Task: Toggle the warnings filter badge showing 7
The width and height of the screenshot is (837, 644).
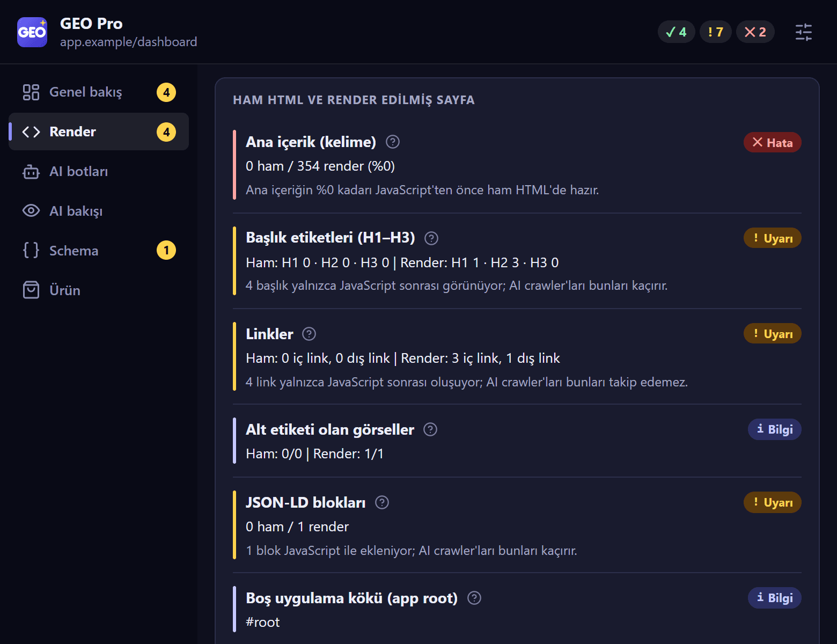Action: tap(716, 32)
